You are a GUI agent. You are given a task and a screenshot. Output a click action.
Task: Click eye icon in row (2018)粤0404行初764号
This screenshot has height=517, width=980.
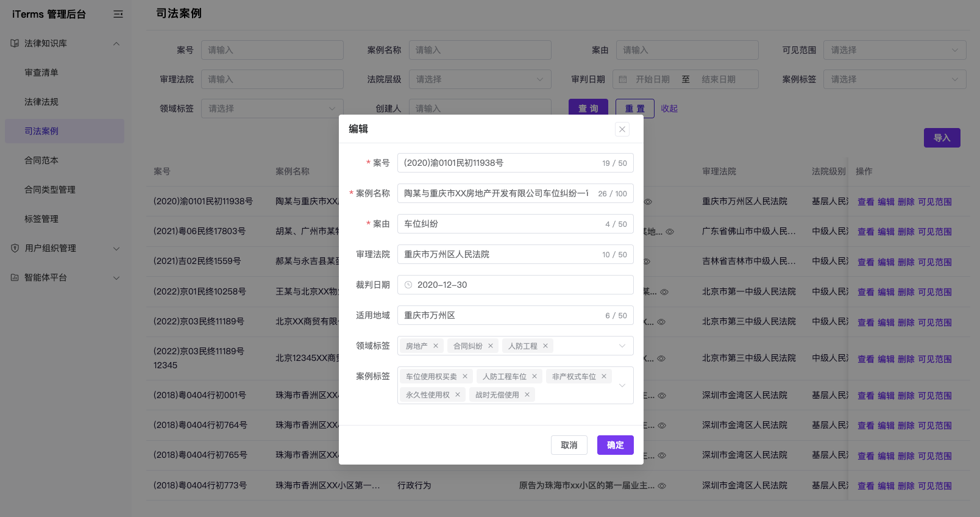point(662,426)
